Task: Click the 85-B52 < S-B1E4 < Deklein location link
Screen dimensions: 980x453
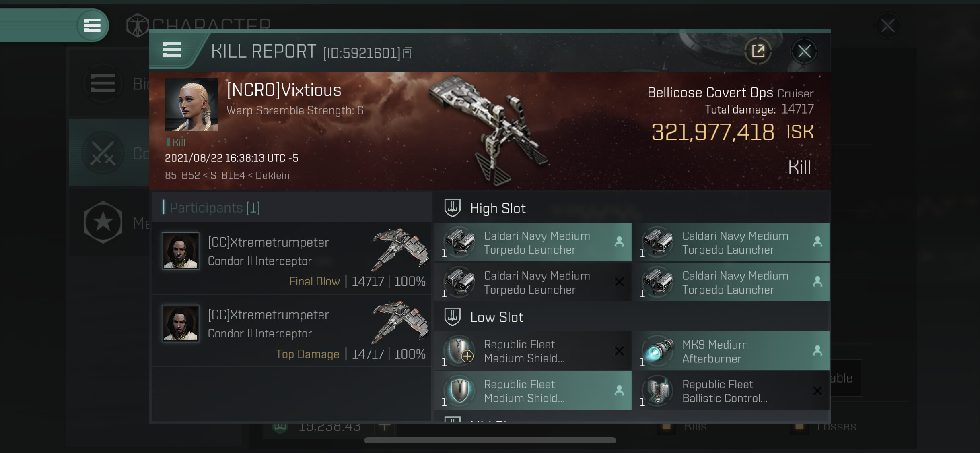Action: [227, 176]
